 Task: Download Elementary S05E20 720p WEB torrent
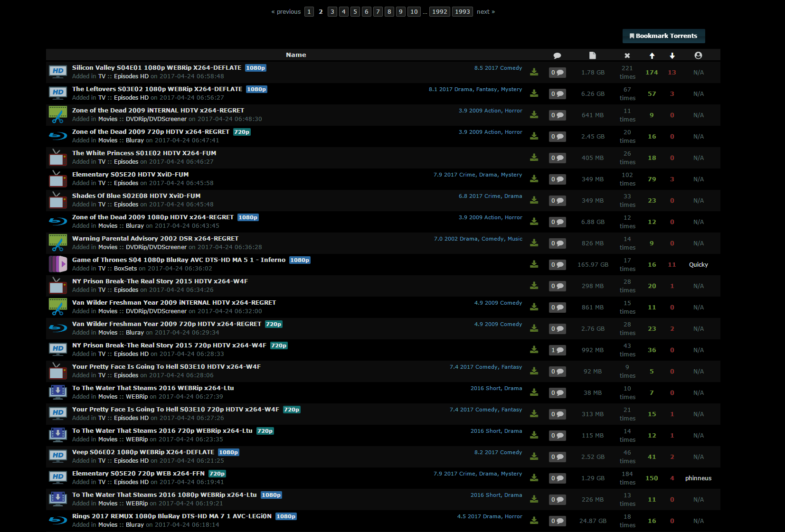(534, 478)
